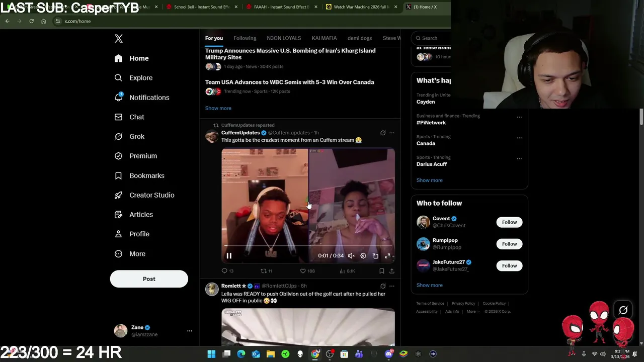Open the Premium page
The image size is (644, 362).
135,156
